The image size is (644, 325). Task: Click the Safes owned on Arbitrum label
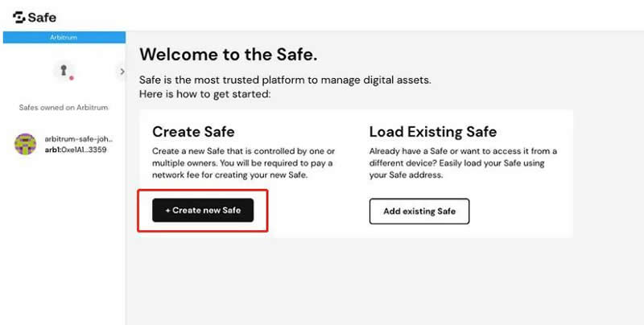click(x=64, y=108)
